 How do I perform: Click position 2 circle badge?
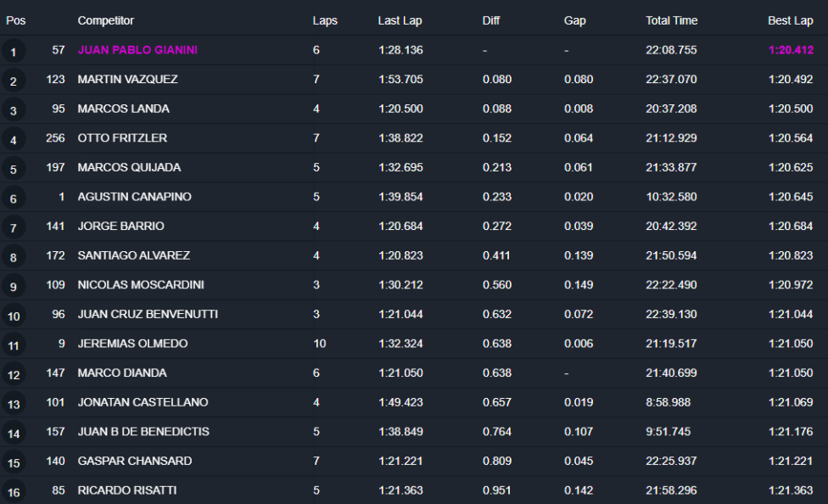(14, 81)
